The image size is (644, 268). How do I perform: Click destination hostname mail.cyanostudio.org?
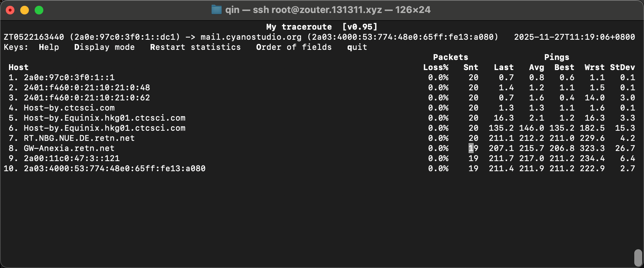(x=251, y=37)
